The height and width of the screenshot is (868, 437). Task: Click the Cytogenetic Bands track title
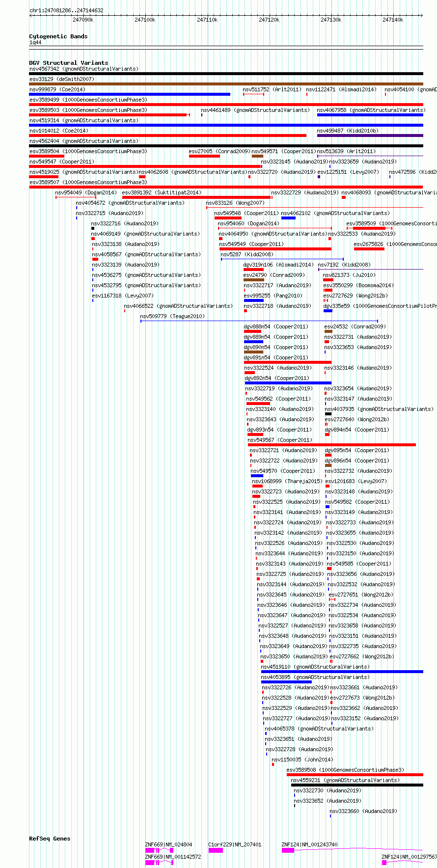coord(58,36)
